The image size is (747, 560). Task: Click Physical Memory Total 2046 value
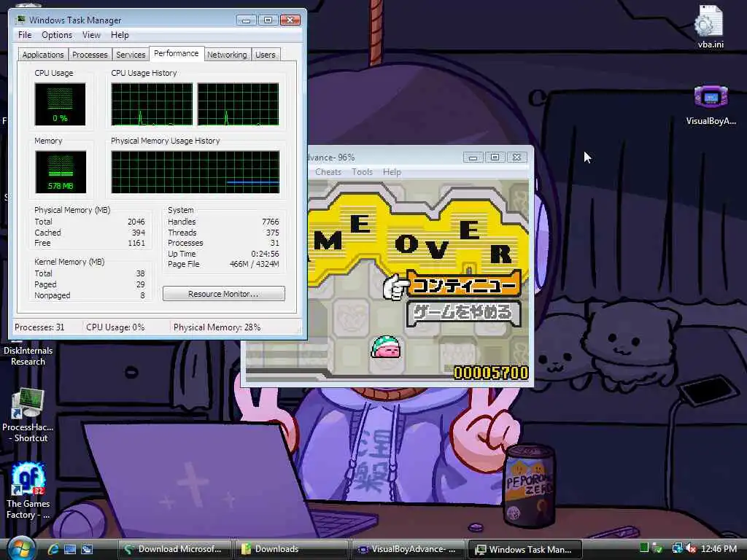pyautogui.click(x=136, y=222)
